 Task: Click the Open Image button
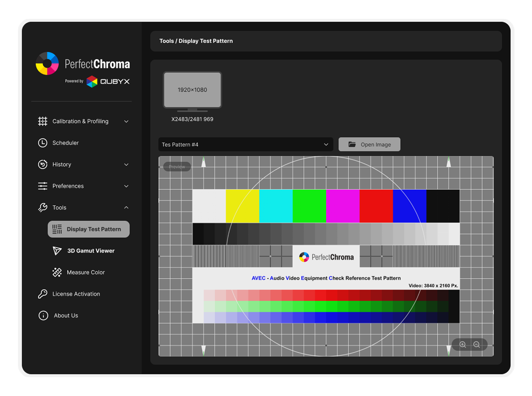369,144
